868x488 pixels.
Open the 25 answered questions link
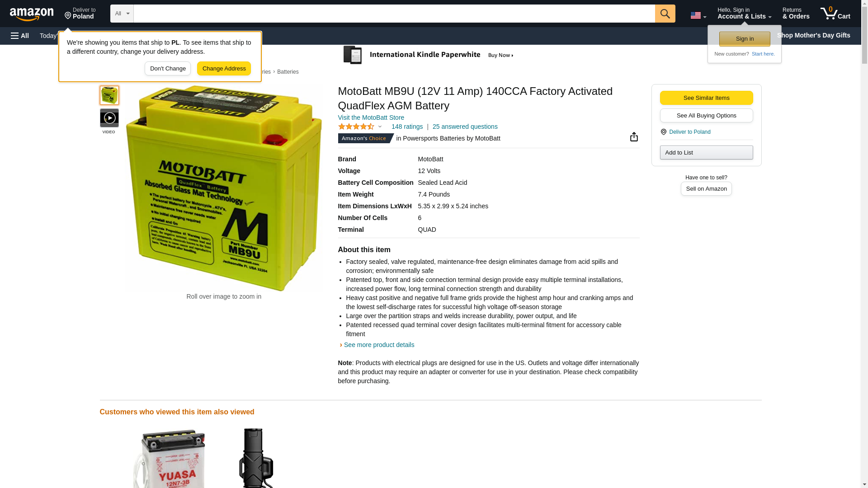465,127
